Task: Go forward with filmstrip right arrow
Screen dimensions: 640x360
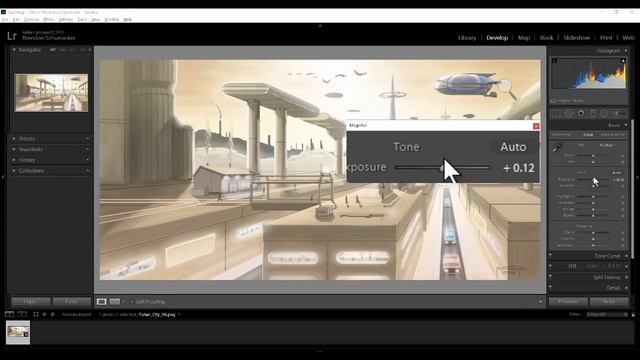Action: pos(52,314)
